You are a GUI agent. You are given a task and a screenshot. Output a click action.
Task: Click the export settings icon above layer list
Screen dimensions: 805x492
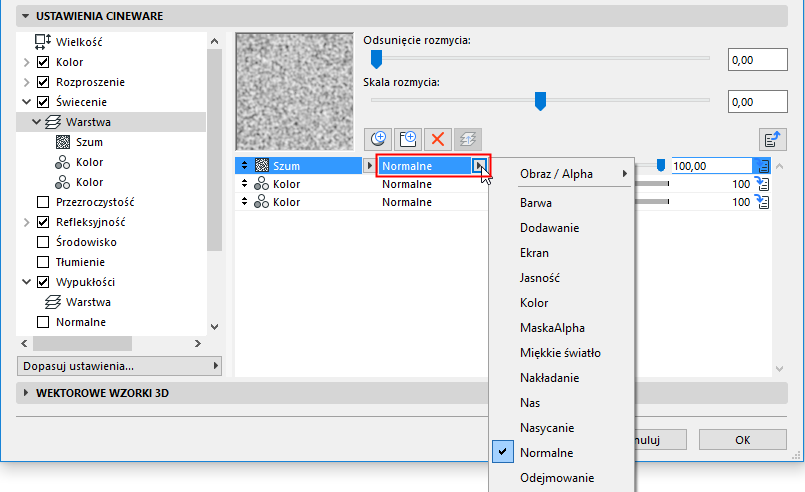pos(773,139)
